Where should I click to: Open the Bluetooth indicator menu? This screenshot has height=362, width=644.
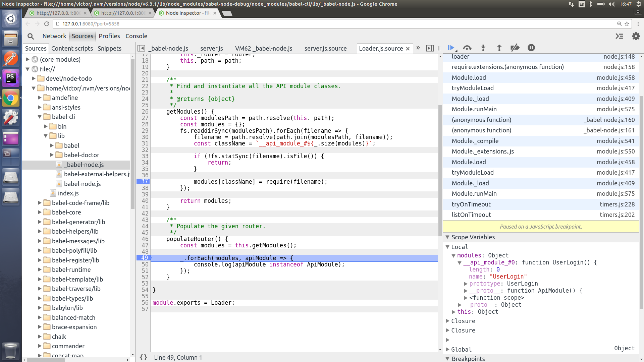pos(591,4)
